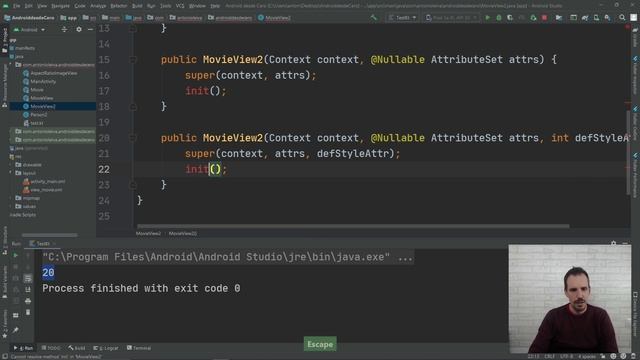This screenshot has height=360, width=640.
Task: Select view_movie.xml in layout folder
Action: [x=46, y=190]
